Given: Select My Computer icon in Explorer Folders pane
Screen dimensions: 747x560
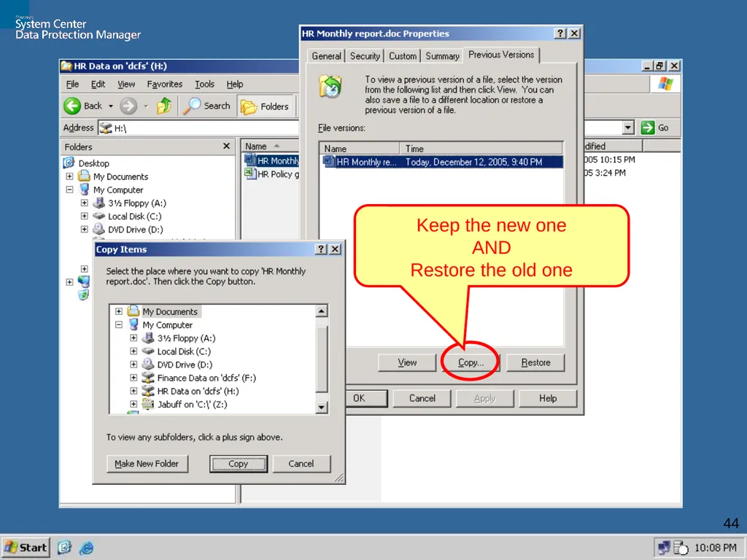Looking at the screenshot, I should (x=85, y=190).
